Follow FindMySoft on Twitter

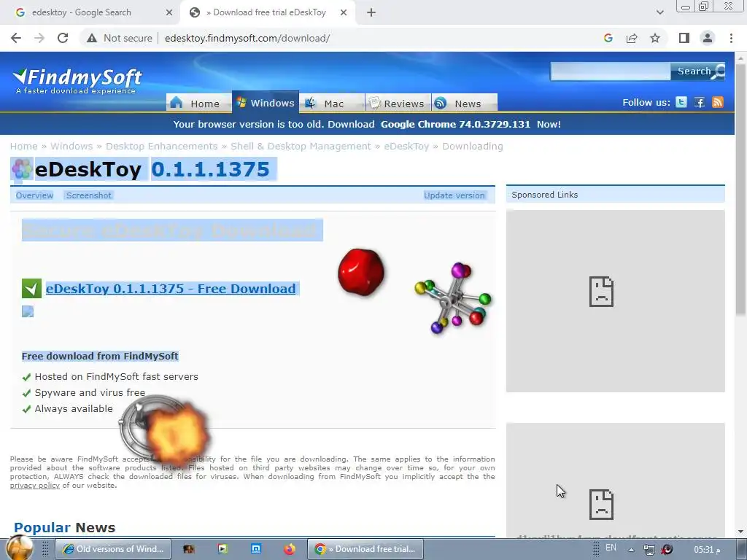pos(681,102)
